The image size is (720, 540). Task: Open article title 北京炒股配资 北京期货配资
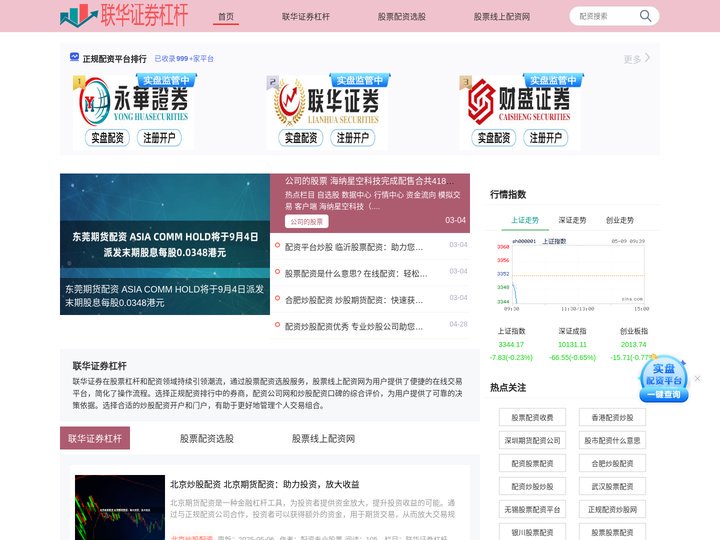pyautogui.click(x=264, y=484)
